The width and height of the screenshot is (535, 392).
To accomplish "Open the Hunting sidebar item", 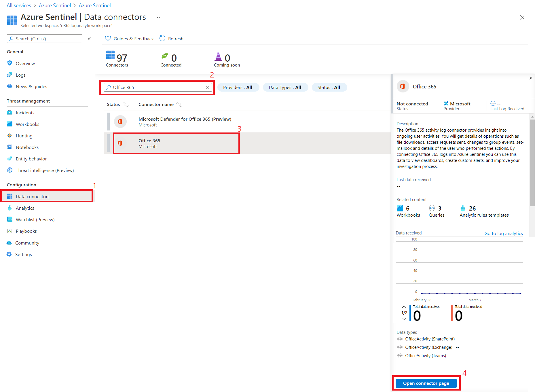I will coord(24,136).
